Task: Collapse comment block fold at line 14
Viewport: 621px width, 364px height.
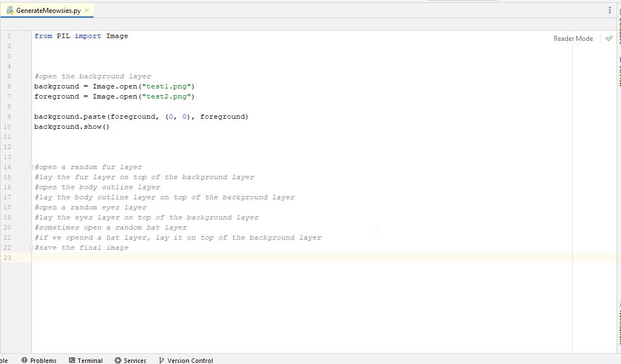Action: point(32,167)
